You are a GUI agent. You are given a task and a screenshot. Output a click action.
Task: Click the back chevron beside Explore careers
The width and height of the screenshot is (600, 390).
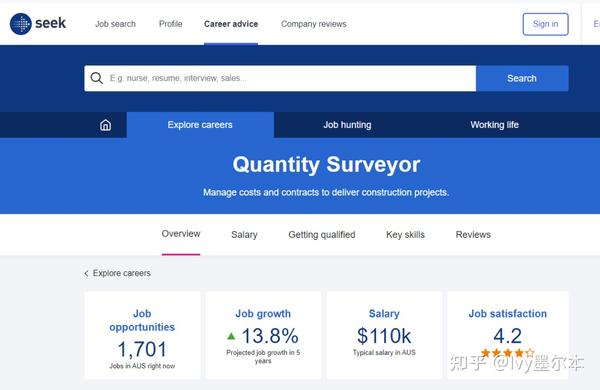pos(86,273)
